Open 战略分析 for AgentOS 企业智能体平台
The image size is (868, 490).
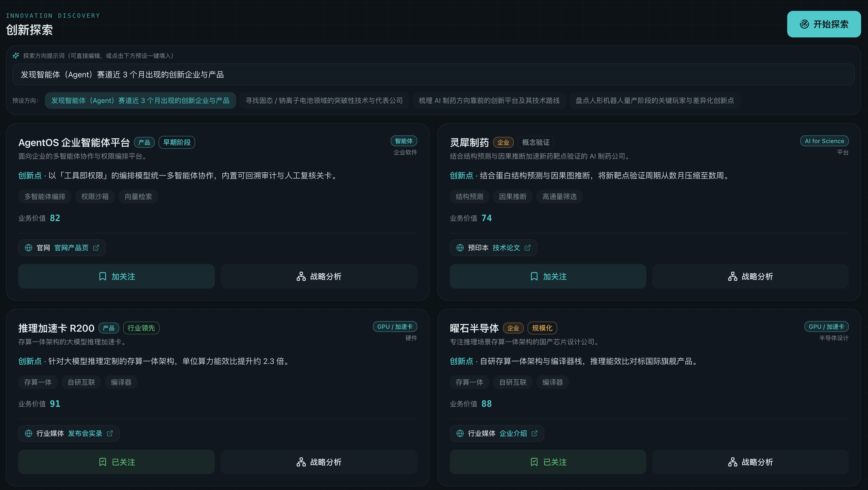point(319,276)
